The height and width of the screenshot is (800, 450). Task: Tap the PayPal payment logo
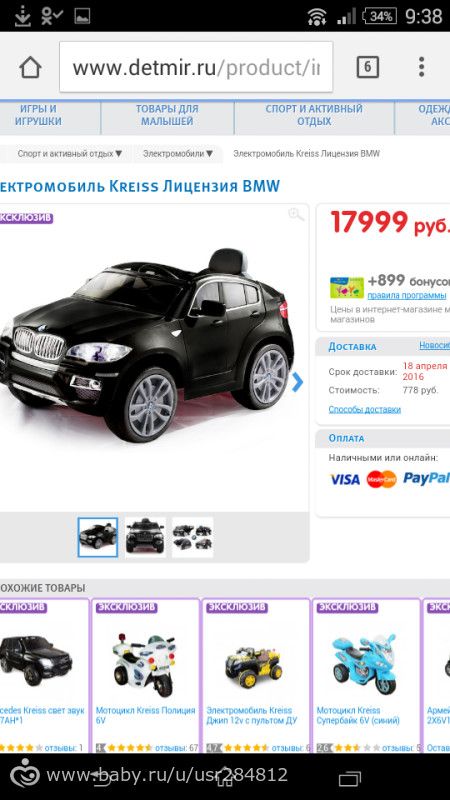pos(427,478)
